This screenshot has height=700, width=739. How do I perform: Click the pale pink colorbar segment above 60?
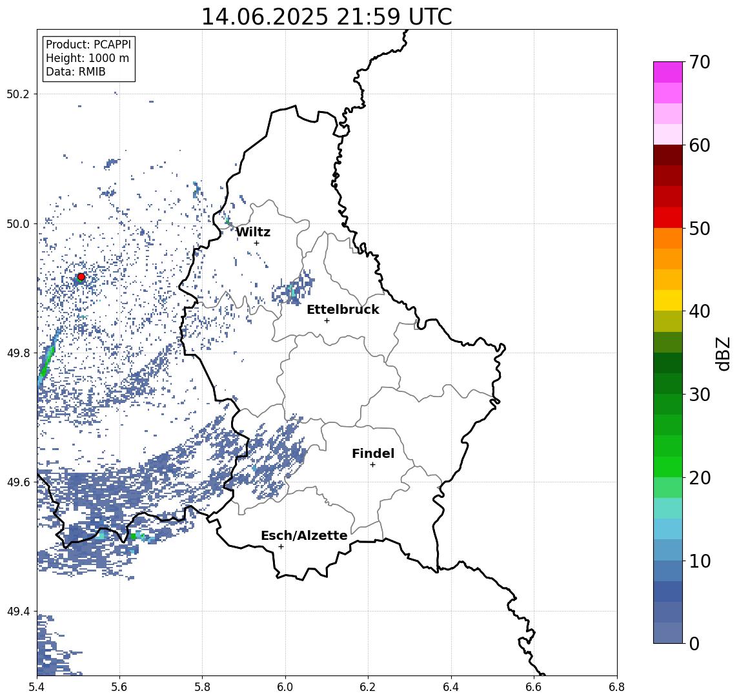tap(668, 134)
